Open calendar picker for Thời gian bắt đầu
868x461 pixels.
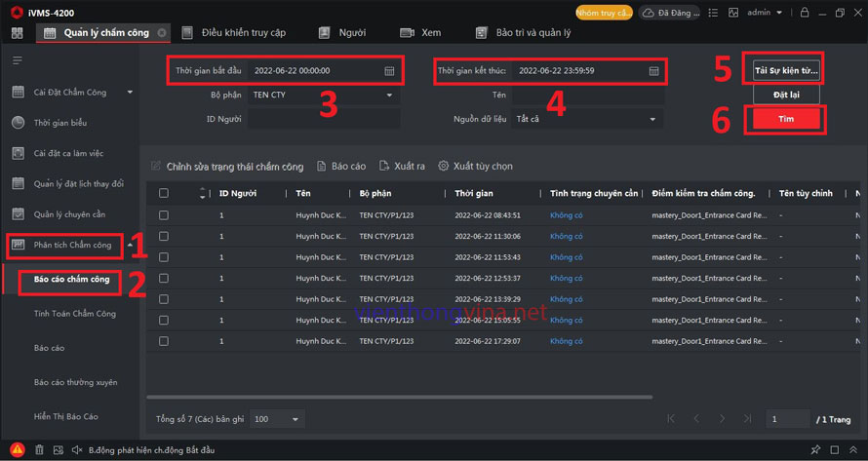pyautogui.click(x=389, y=71)
